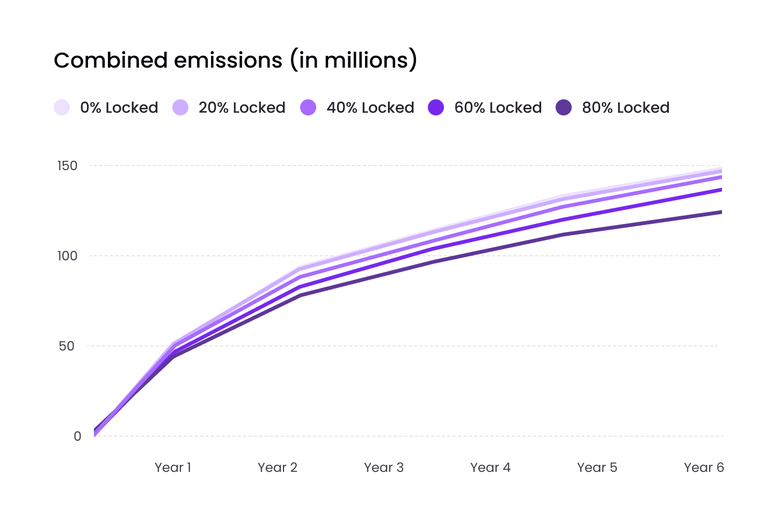Screen dimensions: 773x532
Task: Toggle the 20% Locked series label
Action: point(242,108)
